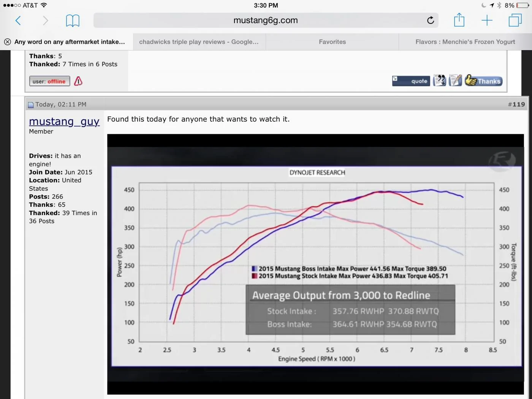This screenshot has width=532, height=399.
Task: Show all open tabs overview
Action: click(515, 20)
